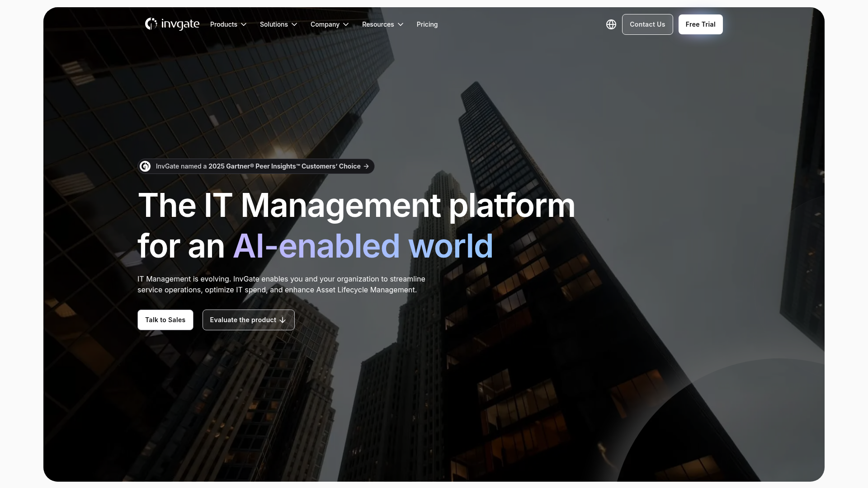Click the Gartner badge icon
The image size is (868, 488).
pos(146,166)
